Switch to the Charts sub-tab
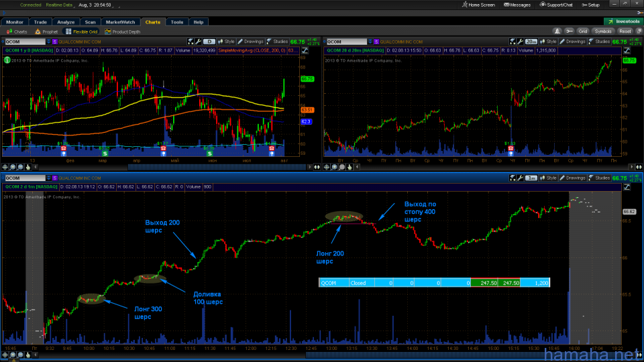The image size is (644, 362). pyautogui.click(x=17, y=32)
